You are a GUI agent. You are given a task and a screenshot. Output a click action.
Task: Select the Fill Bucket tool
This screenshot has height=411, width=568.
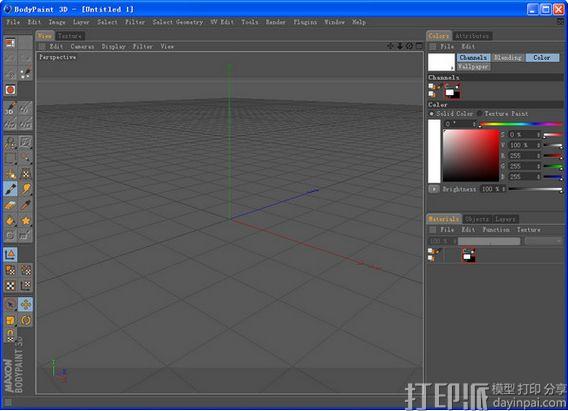tap(10, 220)
